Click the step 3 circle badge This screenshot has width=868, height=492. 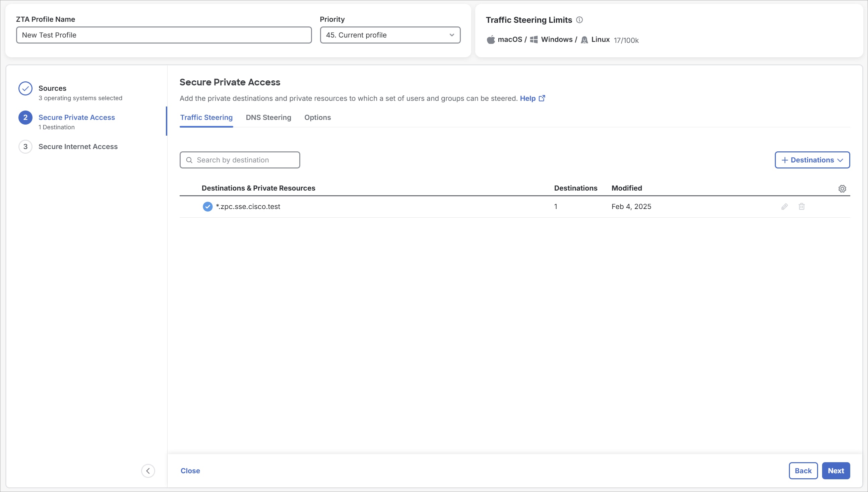tap(25, 147)
